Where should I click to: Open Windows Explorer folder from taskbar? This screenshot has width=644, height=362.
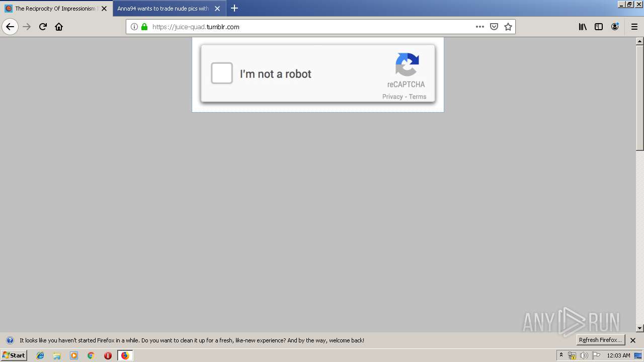[57, 355]
